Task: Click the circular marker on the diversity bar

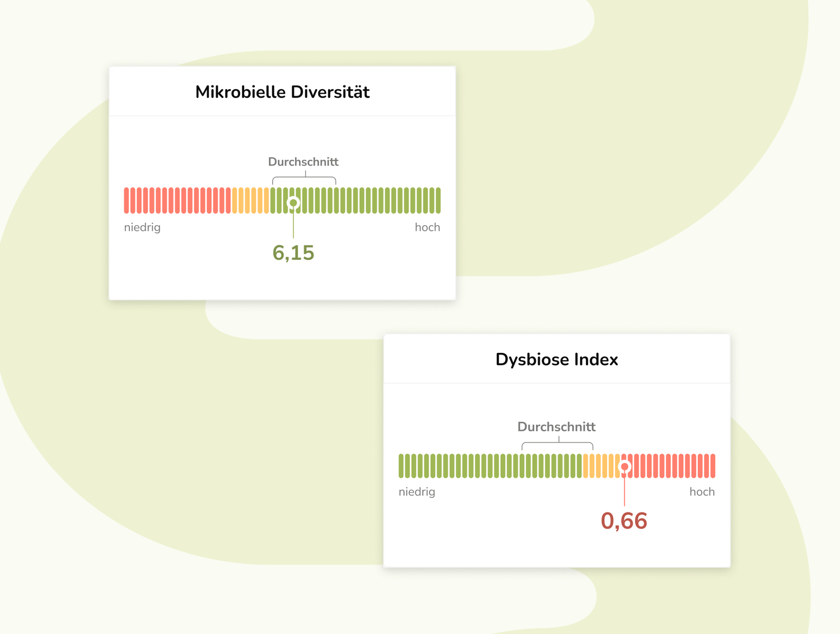Action: (x=293, y=203)
